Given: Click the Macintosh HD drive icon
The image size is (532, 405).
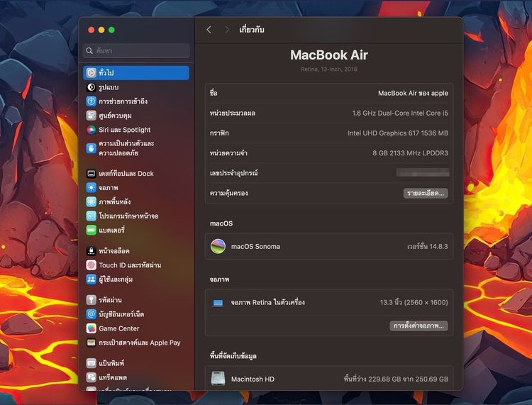Looking at the screenshot, I should click(x=218, y=379).
